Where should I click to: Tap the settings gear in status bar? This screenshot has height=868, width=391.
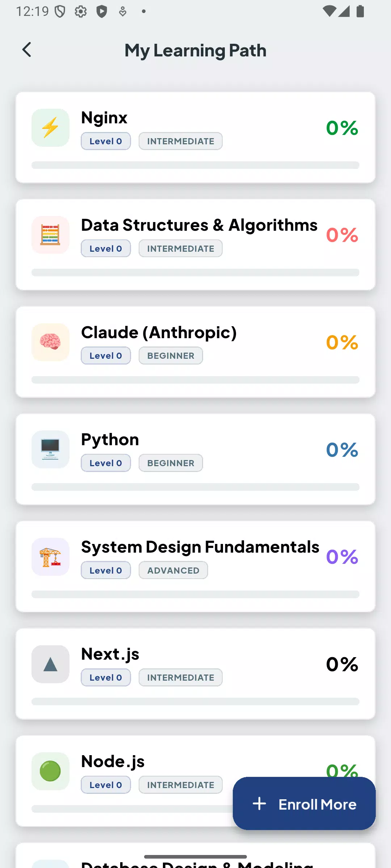pyautogui.click(x=81, y=12)
